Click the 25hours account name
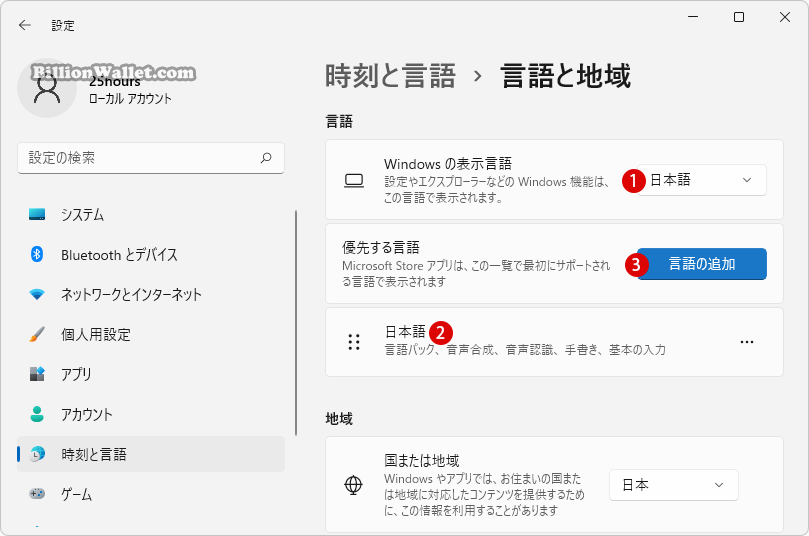The image size is (809, 536). [x=115, y=82]
